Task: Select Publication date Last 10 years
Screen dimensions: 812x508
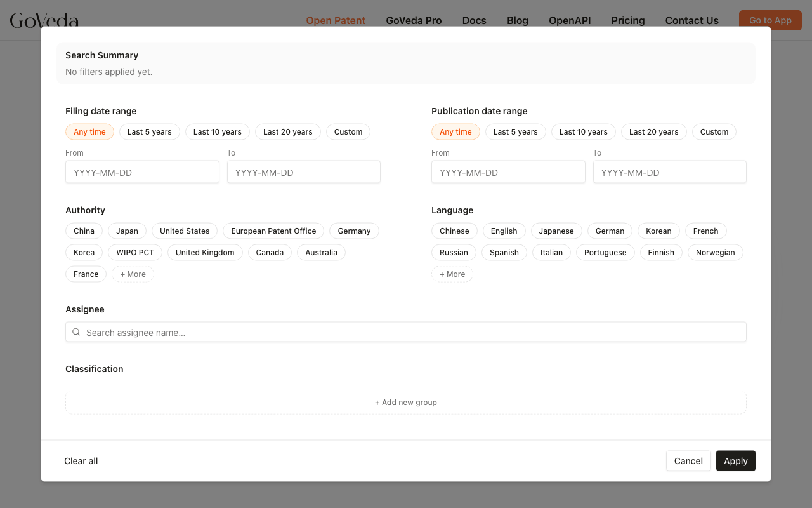Action: pos(584,132)
